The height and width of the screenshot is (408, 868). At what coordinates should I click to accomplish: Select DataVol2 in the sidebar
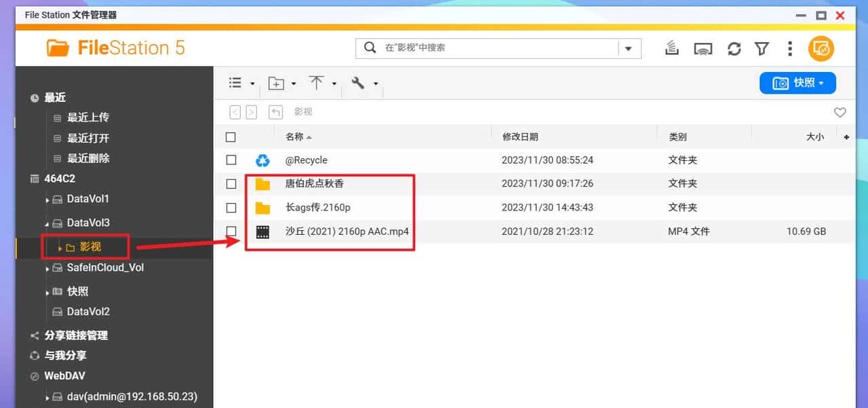88,312
